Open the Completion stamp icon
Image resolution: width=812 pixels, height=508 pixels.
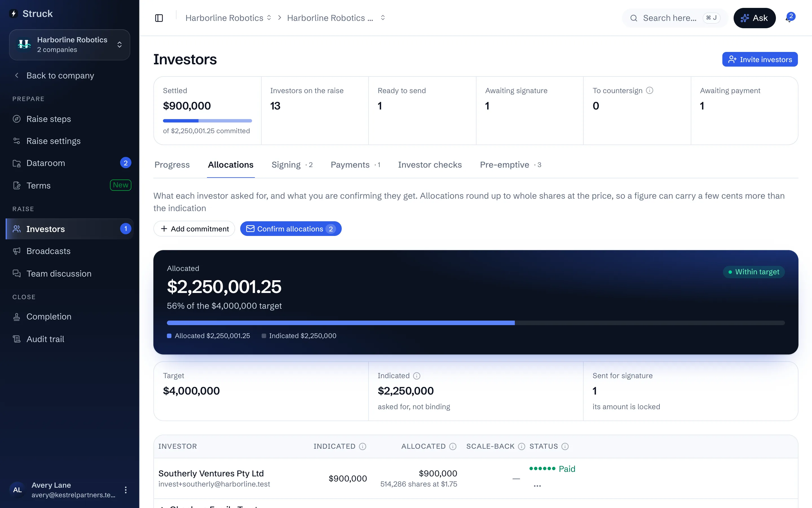pos(17,316)
